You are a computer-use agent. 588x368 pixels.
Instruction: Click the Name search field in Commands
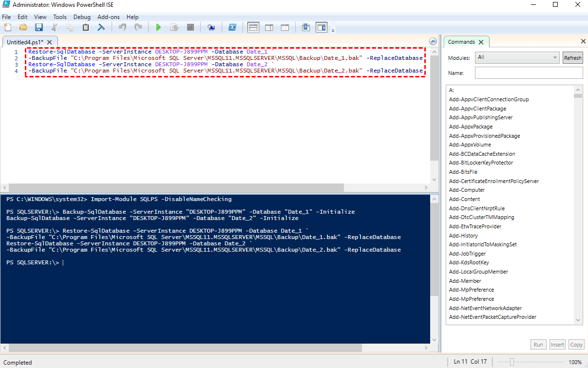[x=529, y=73]
